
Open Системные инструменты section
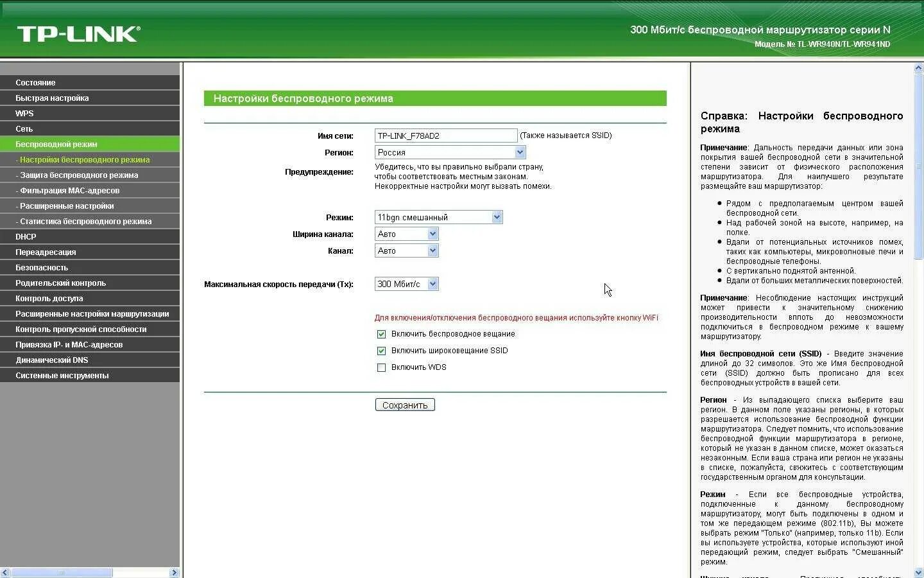pyautogui.click(x=90, y=375)
